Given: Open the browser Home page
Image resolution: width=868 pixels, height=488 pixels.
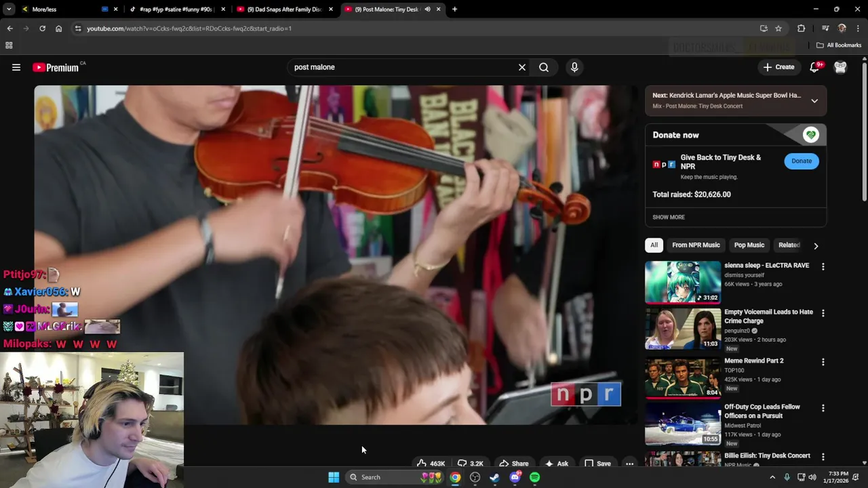Looking at the screenshot, I should 58,28.
